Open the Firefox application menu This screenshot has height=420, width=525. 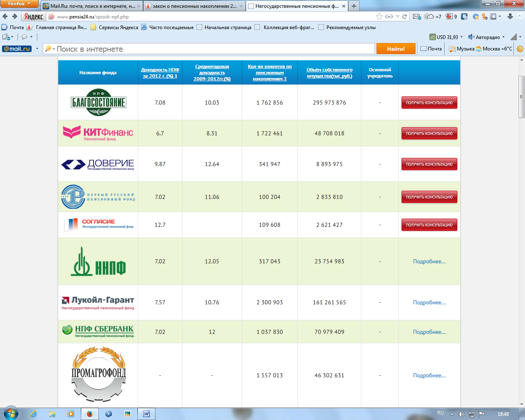point(19,4)
